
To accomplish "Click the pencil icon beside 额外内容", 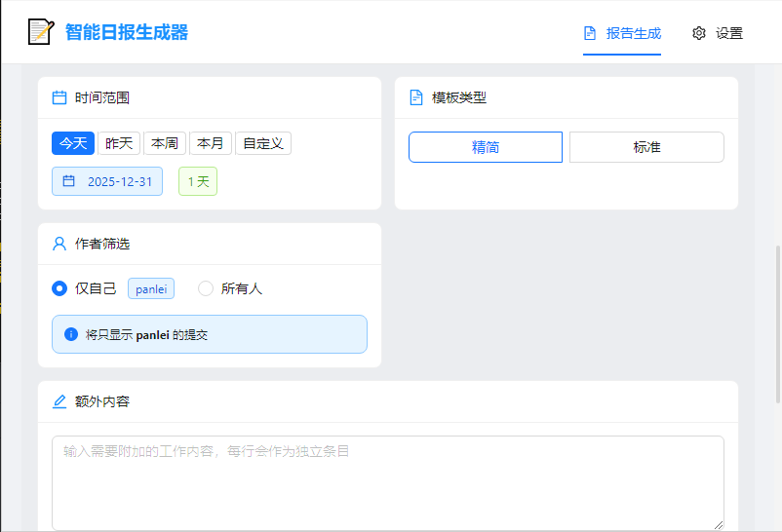I will tap(59, 401).
